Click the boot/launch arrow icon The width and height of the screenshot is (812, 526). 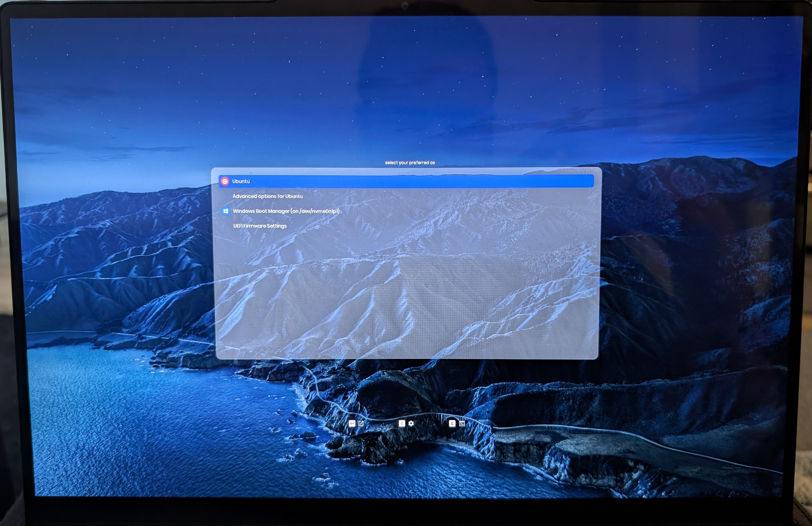click(361, 423)
